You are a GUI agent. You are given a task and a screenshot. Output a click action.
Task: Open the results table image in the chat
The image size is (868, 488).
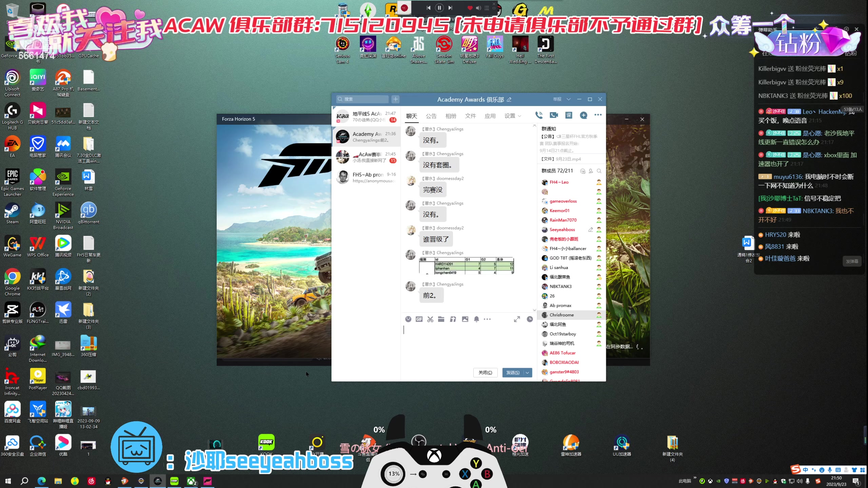point(467,265)
